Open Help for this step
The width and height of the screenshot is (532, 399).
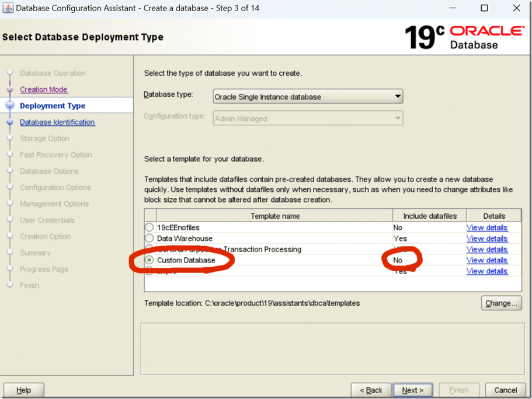(x=23, y=390)
